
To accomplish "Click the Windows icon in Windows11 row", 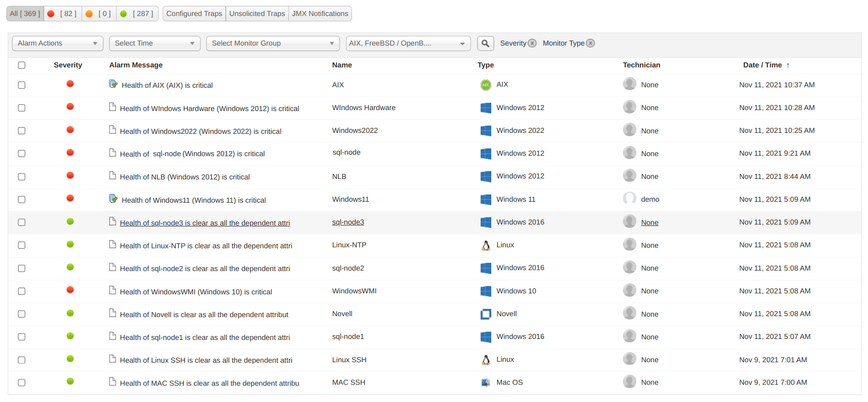I will (x=485, y=199).
